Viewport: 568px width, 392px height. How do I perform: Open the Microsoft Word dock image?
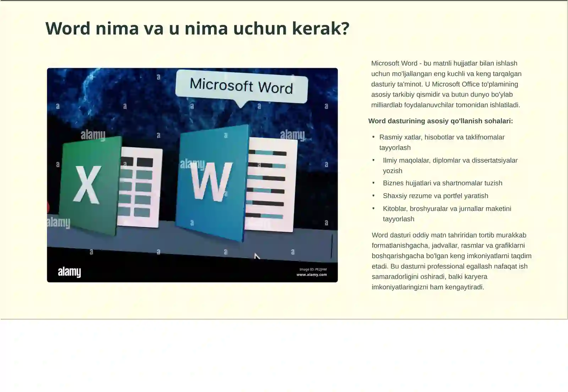(192, 175)
